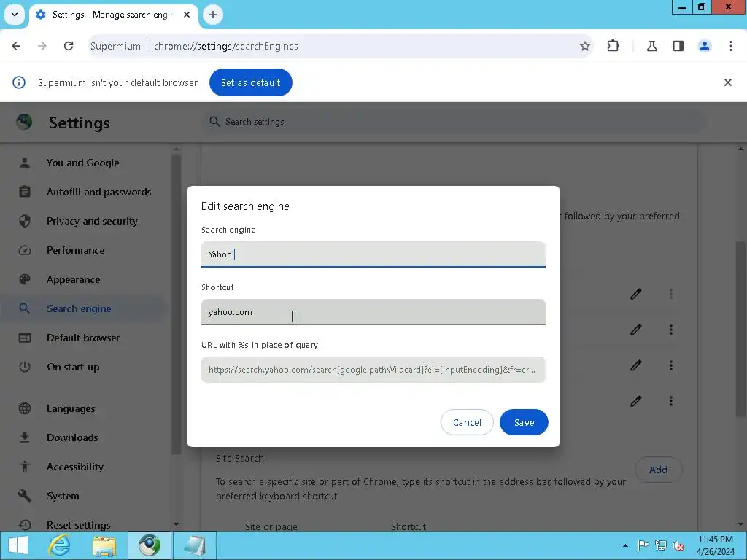Open Autofill and passwords section
Image resolution: width=747 pixels, height=560 pixels.
tap(98, 192)
